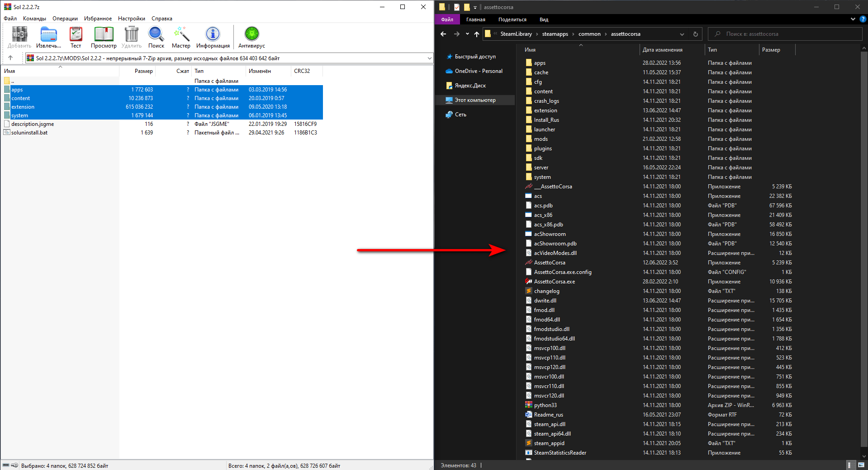Screen dimensions: 868x470
Task: Select the SteamStatisticsReader application icon
Action: 528,452
